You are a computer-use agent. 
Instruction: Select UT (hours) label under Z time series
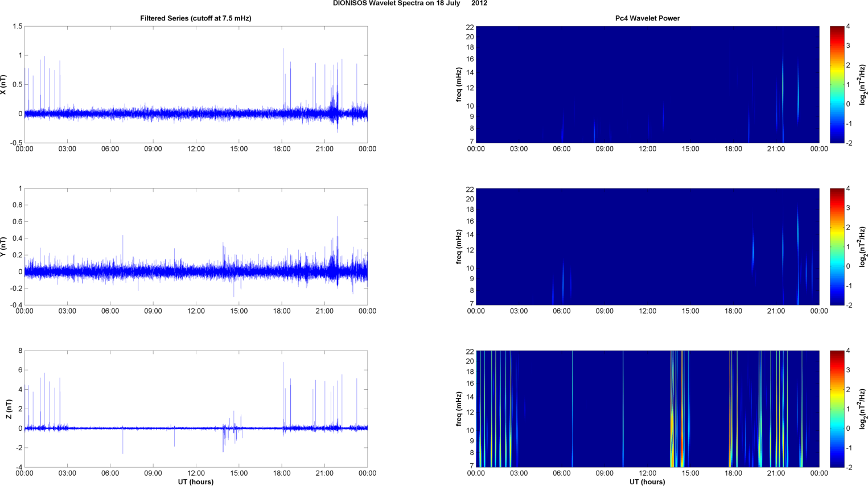pyautogui.click(x=195, y=482)
